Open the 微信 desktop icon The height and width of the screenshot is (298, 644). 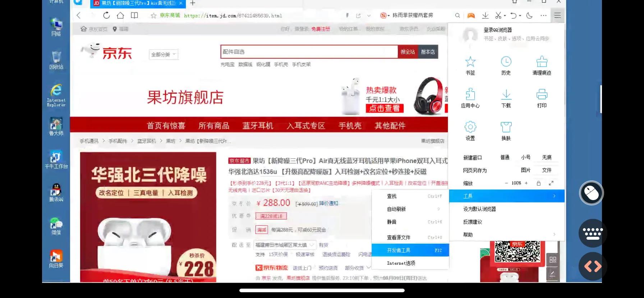(56, 226)
